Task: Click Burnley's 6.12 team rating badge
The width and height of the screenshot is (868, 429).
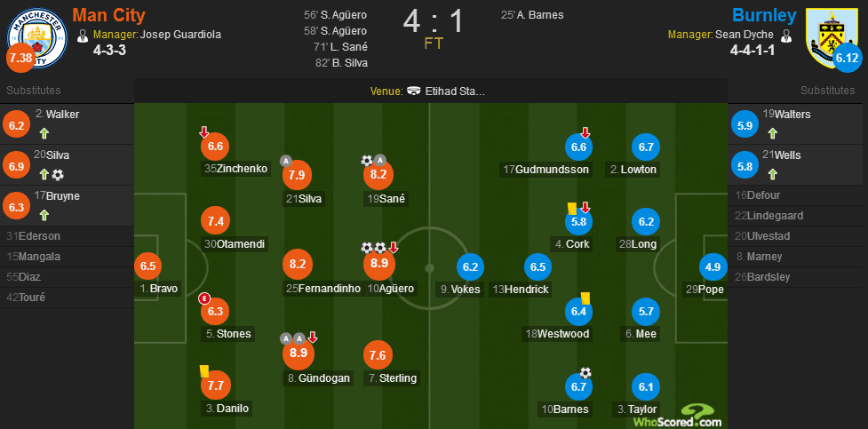Action: coord(848,59)
